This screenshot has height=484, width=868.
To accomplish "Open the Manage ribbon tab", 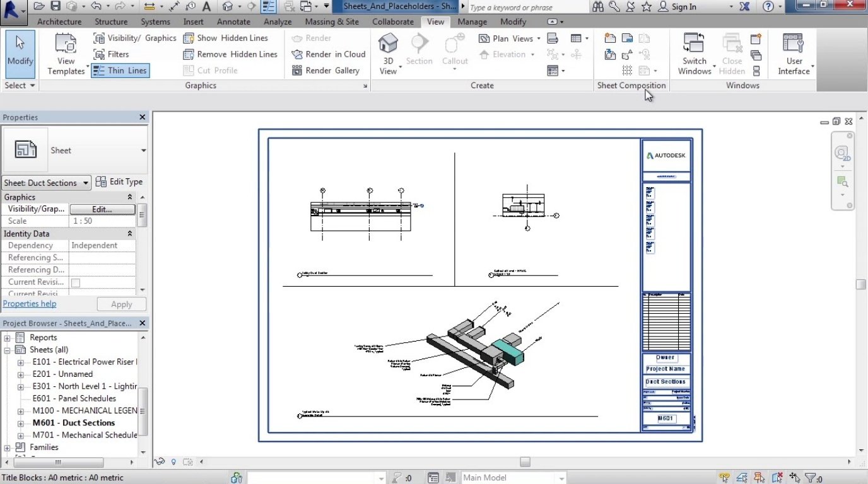I will click(472, 21).
